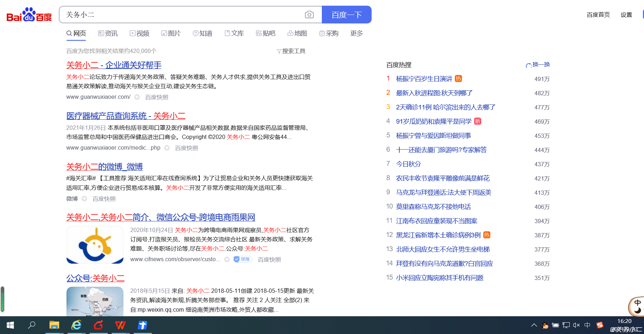Open hot search 江南布衣回应童装现不当图案
Image resolution: width=644 pixels, height=334 pixels.
(x=437, y=221)
